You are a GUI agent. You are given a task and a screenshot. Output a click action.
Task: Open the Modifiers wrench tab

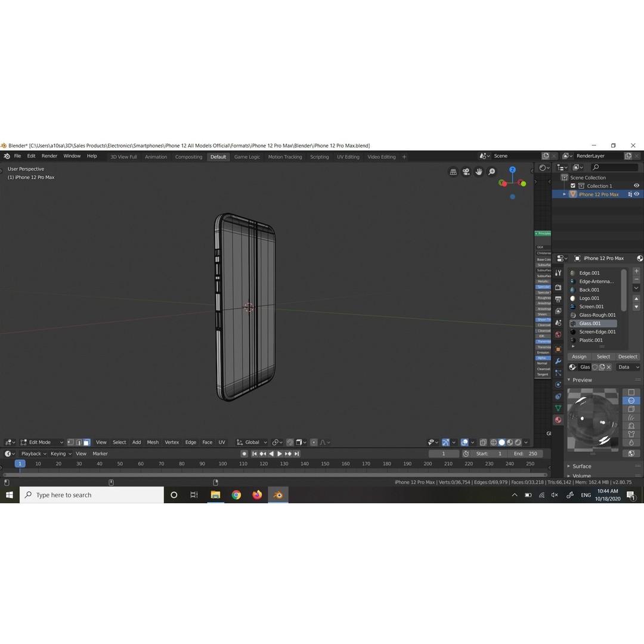(x=558, y=361)
